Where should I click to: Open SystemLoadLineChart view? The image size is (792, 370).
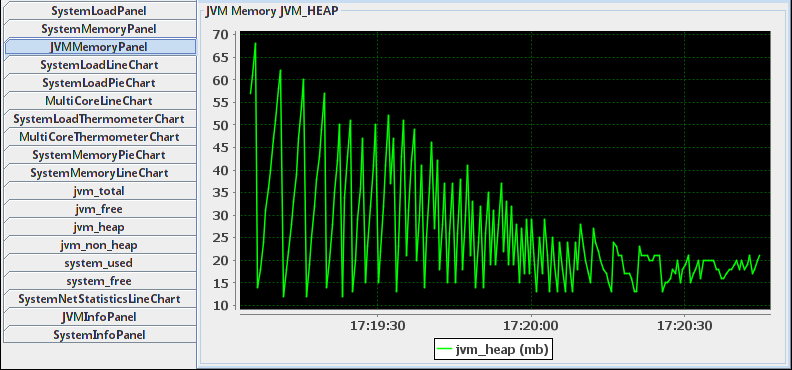click(99, 65)
